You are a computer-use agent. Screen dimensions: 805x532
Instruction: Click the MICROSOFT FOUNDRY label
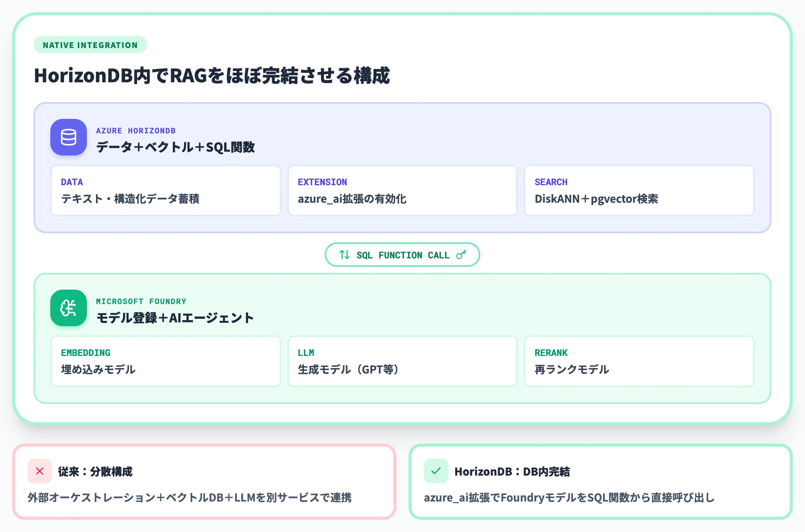[141, 301]
